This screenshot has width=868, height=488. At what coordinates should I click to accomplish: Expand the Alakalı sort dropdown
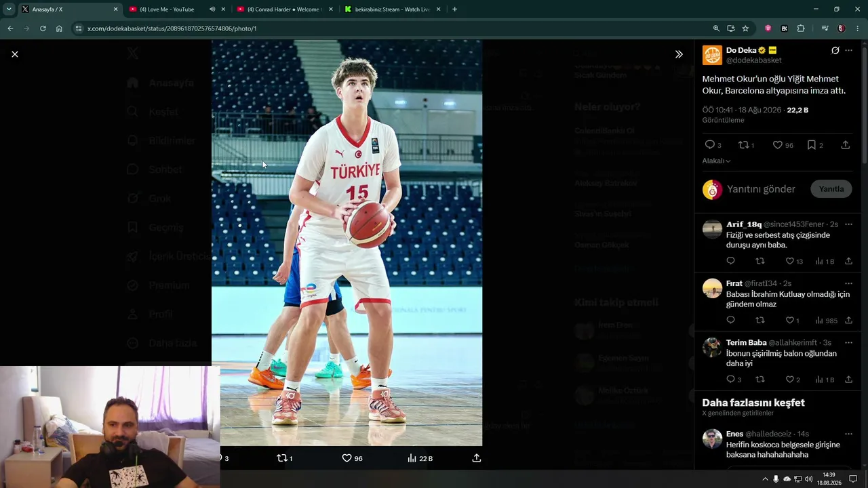[716, 161]
